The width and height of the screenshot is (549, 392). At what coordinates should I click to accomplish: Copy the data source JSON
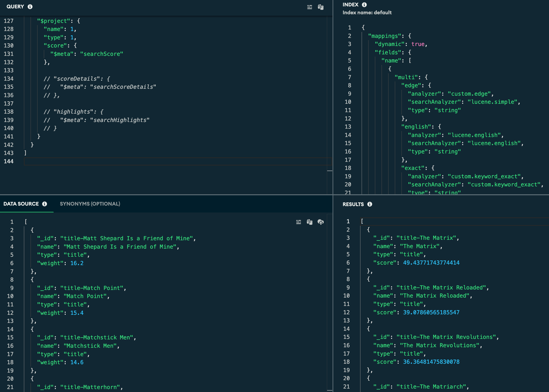pos(309,222)
